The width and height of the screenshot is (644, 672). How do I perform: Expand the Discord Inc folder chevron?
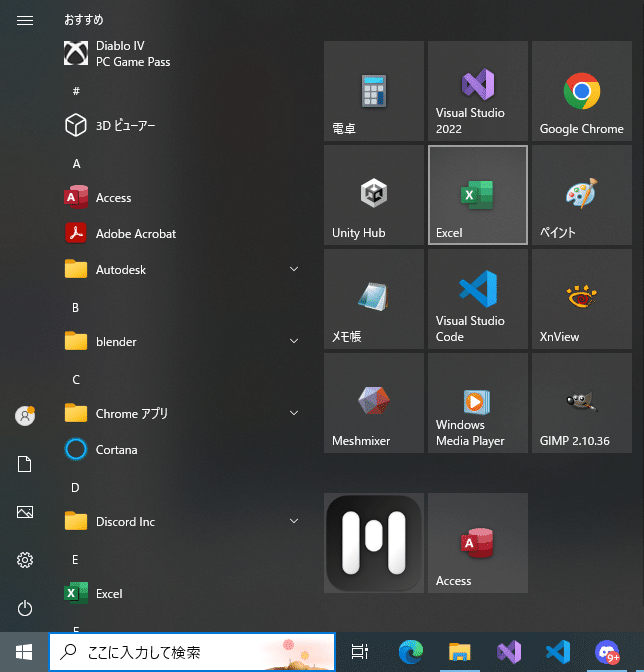pyautogui.click(x=294, y=521)
